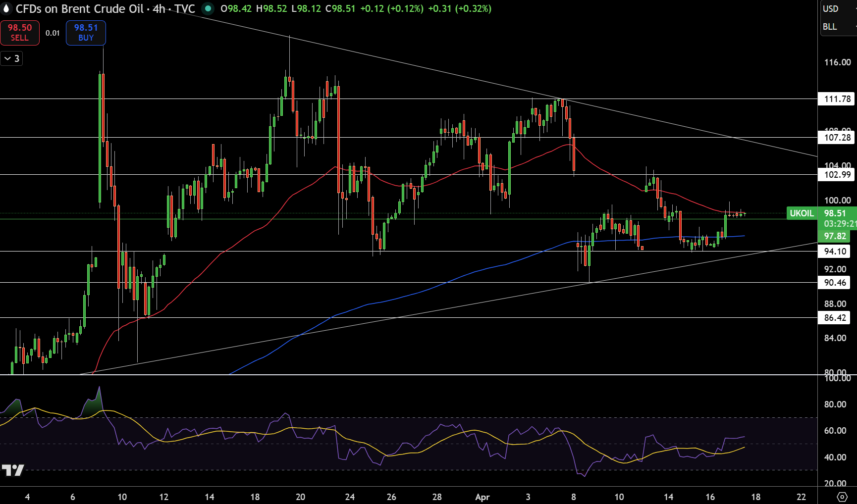Select the 86.42 horizontal line price label

(835, 318)
